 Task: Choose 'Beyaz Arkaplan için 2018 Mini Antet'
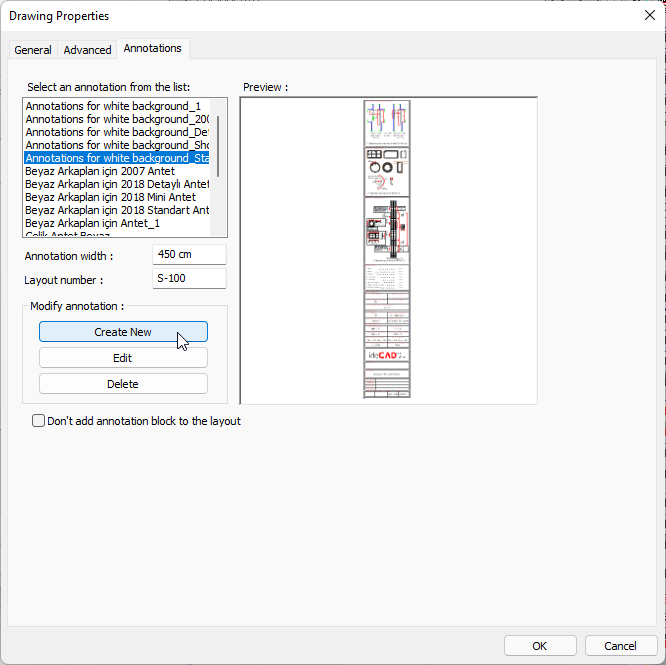click(x=110, y=197)
